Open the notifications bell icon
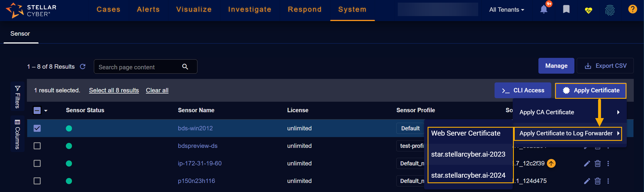The image size is (644, 192). tap(544, 9)
